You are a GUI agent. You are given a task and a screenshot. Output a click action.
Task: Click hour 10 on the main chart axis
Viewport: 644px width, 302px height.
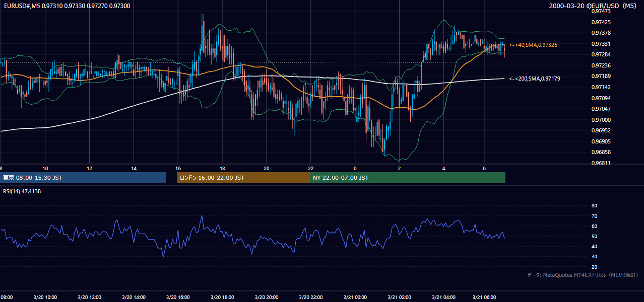tap(45, 168)
